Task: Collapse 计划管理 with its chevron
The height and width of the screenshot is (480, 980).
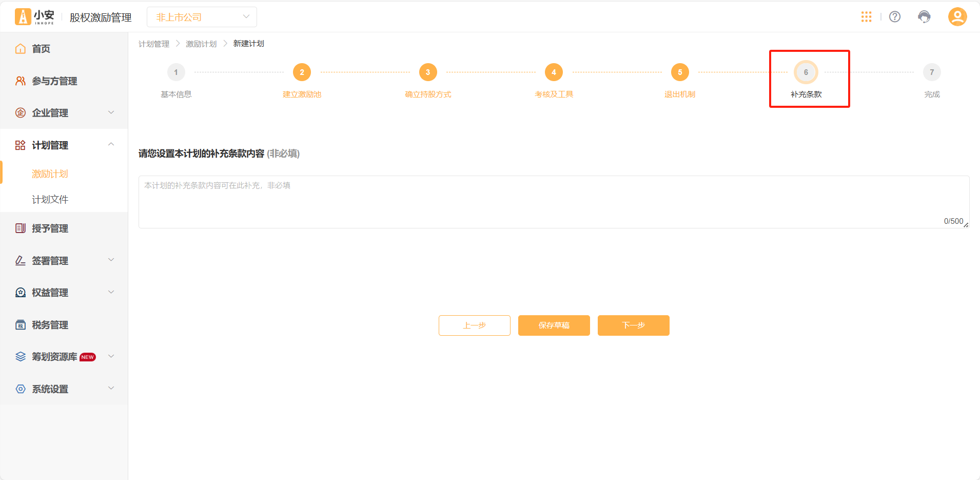Action: [x=111, y=144]
